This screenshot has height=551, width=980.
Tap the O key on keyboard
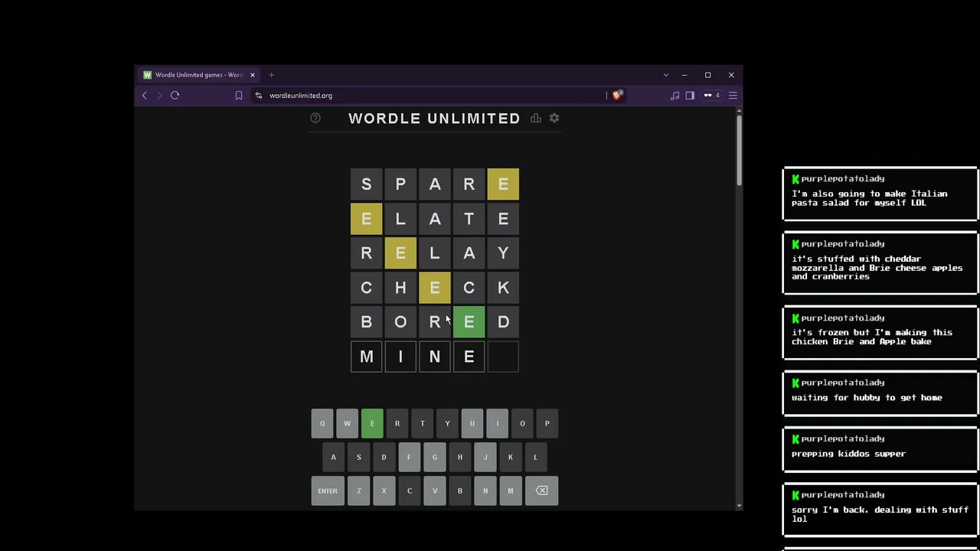pyautogui.click(x=522, y=423)
